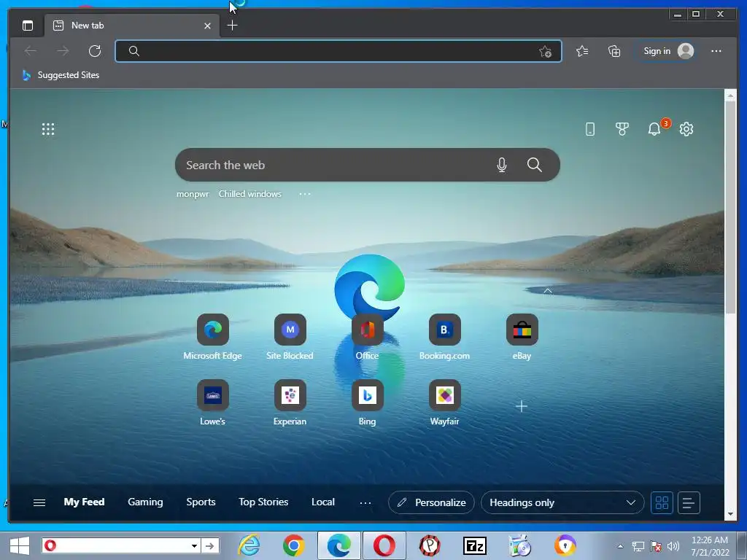Open Office quick link tile

tap(368, 337)
